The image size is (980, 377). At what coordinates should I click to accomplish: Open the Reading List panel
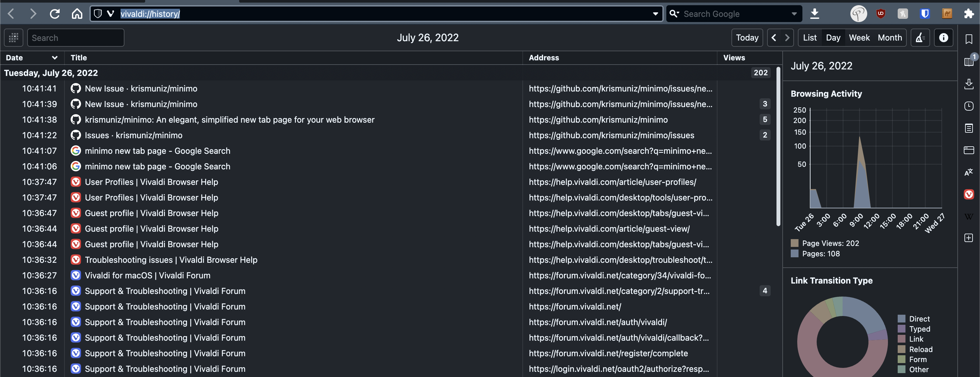pyautogui.click(x=969, y=62)
